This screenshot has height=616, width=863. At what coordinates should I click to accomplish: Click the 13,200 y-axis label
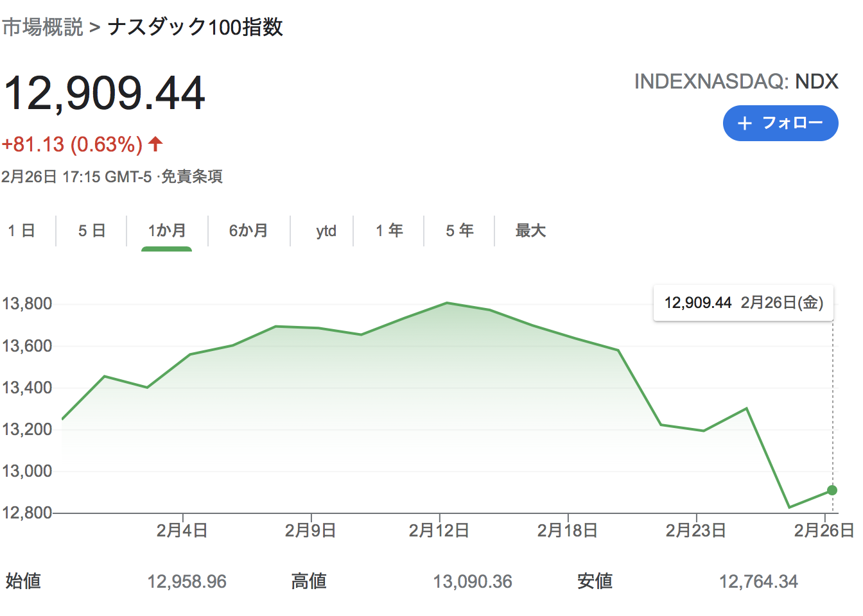click(x=27, y=429)
